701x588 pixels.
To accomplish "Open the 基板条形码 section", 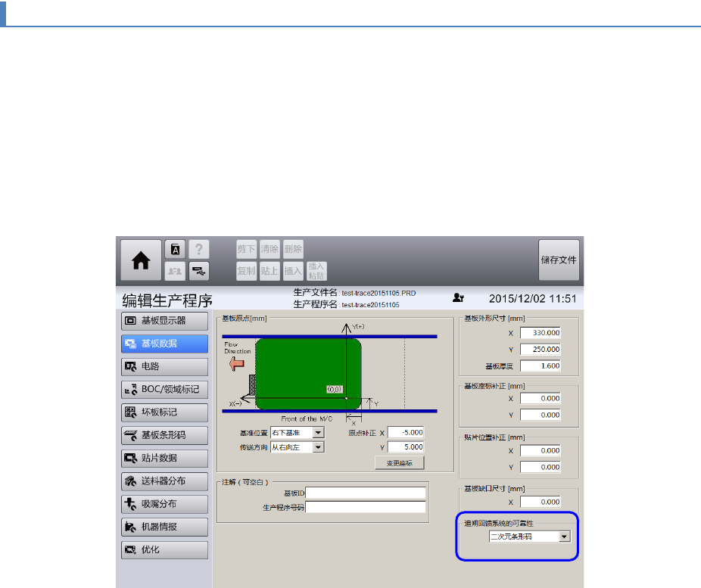I will point(164,435).
